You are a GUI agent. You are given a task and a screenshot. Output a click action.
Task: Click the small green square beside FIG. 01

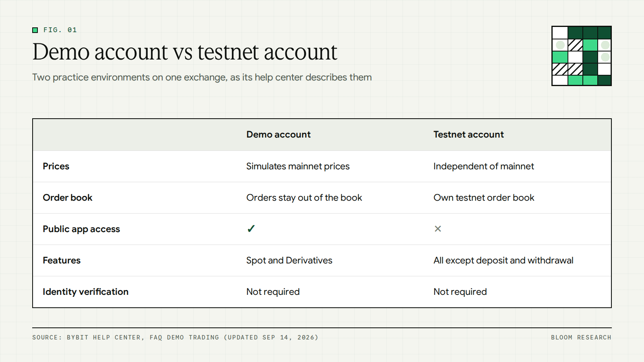(x=35, y=30)
